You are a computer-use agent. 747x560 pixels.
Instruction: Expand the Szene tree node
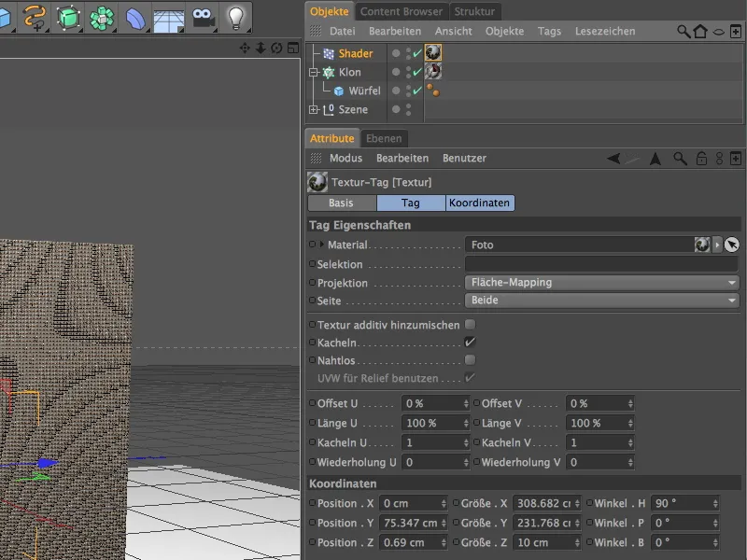313,109
